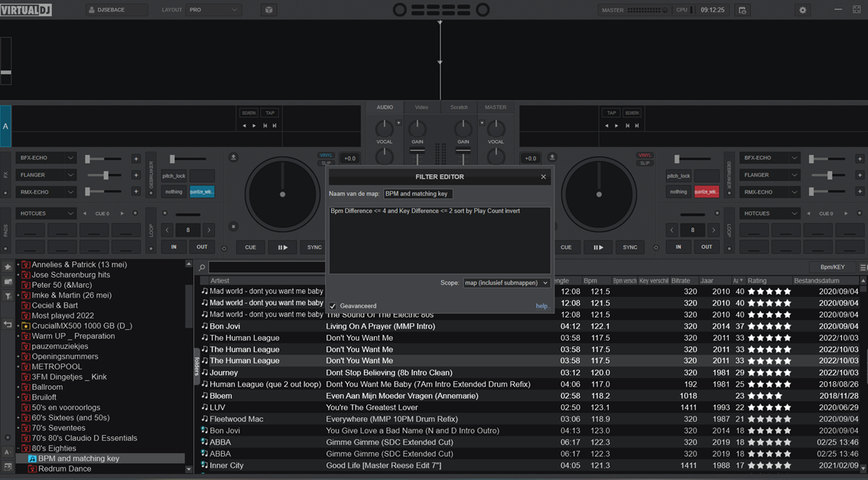Switch to the Scratch mixer tab

click(x=459, y=107)
